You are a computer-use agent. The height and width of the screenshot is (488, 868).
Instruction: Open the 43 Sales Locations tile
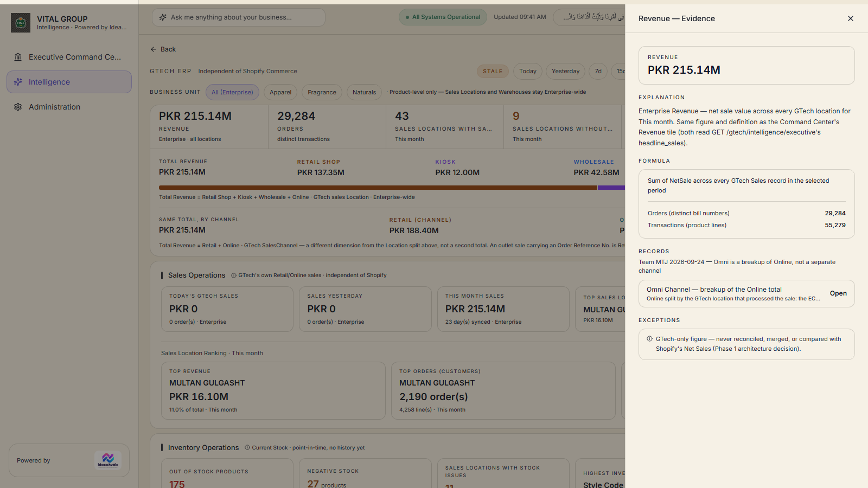[x=445, y=127]
